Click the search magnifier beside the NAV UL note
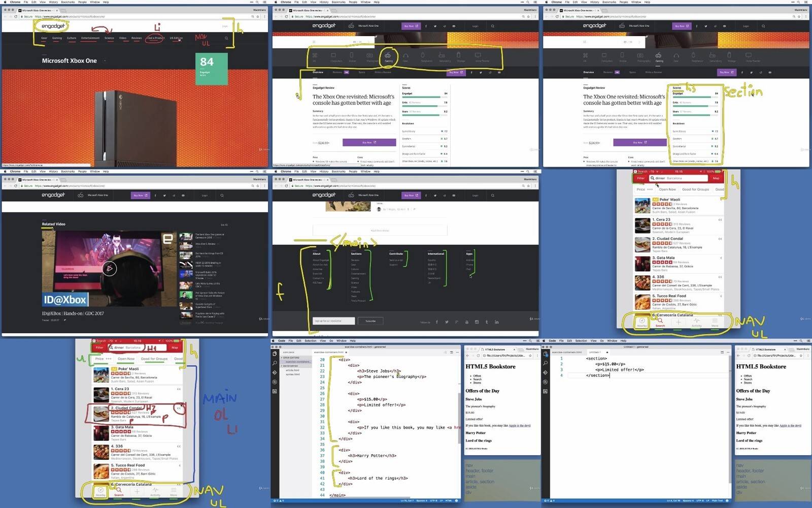812x508 pixels. click(226, 38)
